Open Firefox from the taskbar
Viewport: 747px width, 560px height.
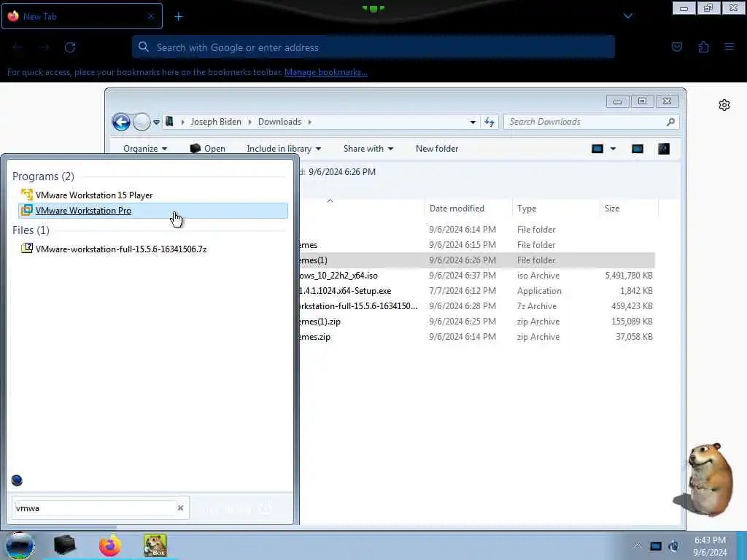coord(110,545)
